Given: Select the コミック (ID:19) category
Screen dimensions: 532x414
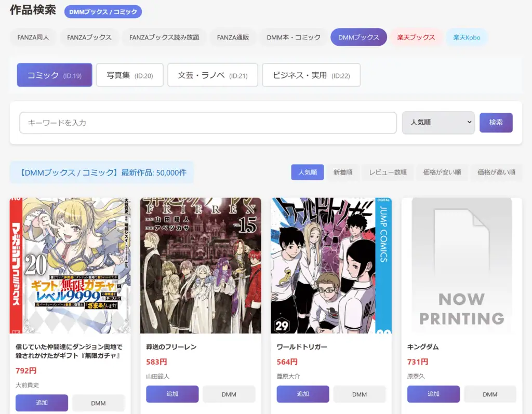Looking at the screenshot, I should (55, 75).
